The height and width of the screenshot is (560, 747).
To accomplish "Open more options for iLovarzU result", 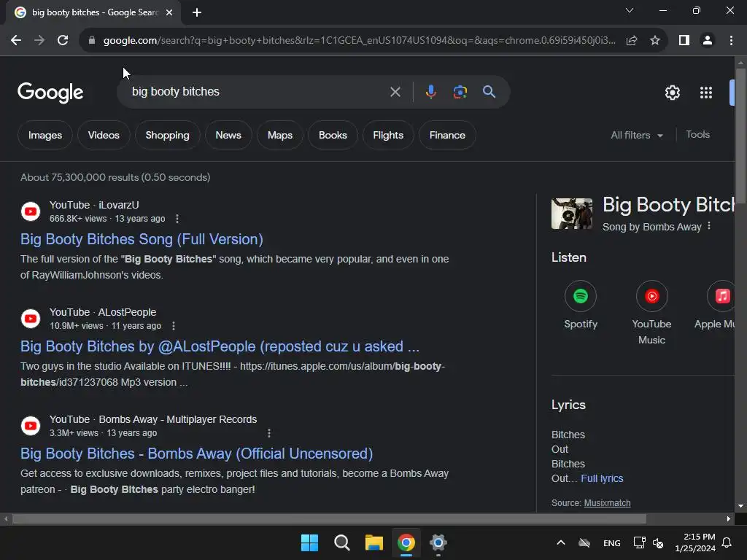I will 177,219.
